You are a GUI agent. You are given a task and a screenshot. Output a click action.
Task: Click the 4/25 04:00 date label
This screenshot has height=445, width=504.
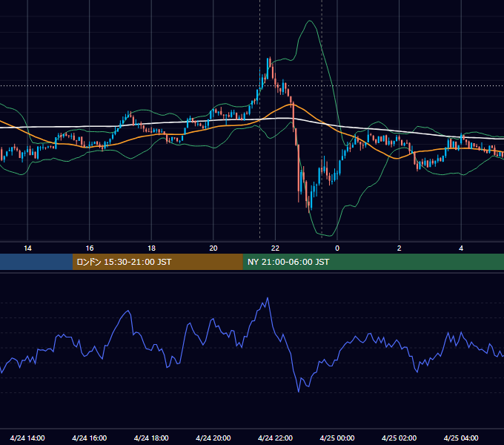point(461,438)
